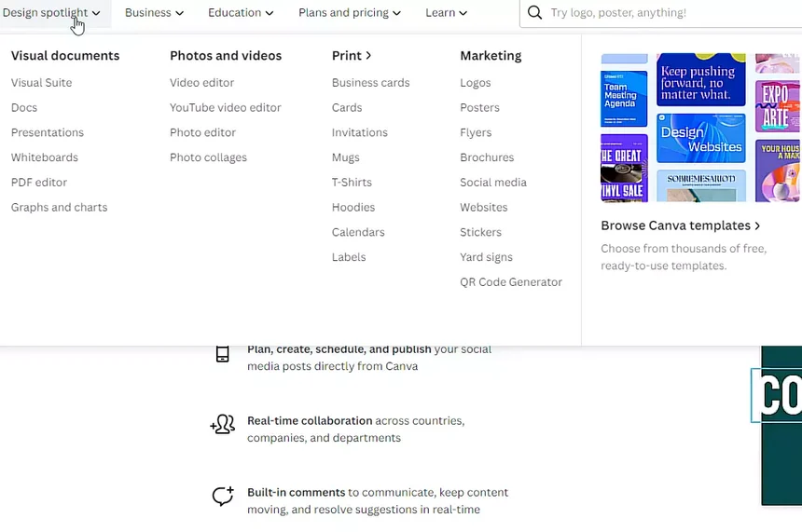
Task: Open the Video editor
Action: pos(202,82)
